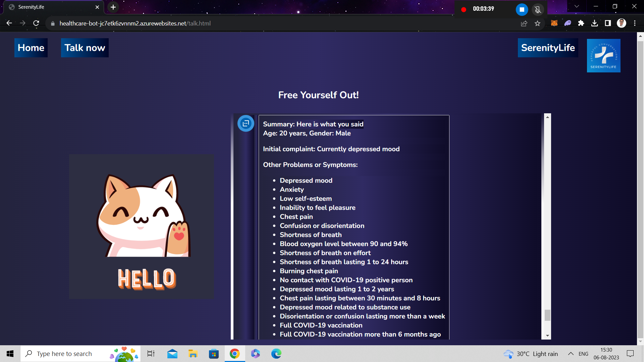Toggle the browser side panel icon
Image resolution: width=644 pixels, height=362 pixels.
[x=608, y=23]
